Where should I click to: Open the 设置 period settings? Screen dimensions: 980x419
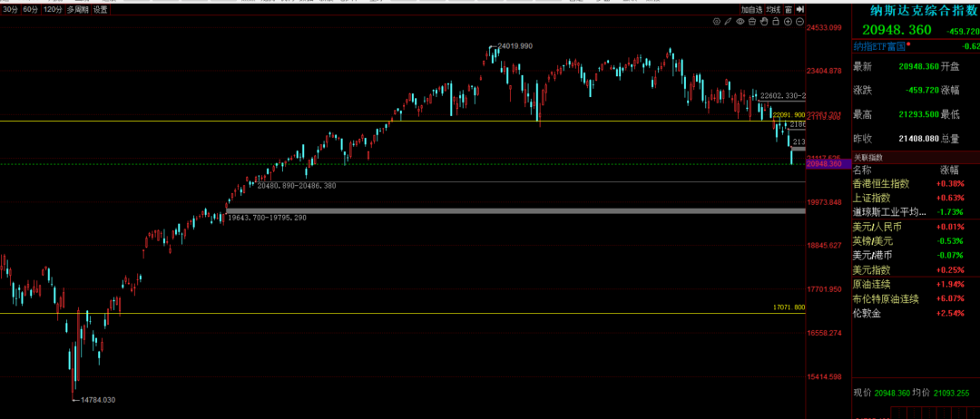[x=100, y=9]
